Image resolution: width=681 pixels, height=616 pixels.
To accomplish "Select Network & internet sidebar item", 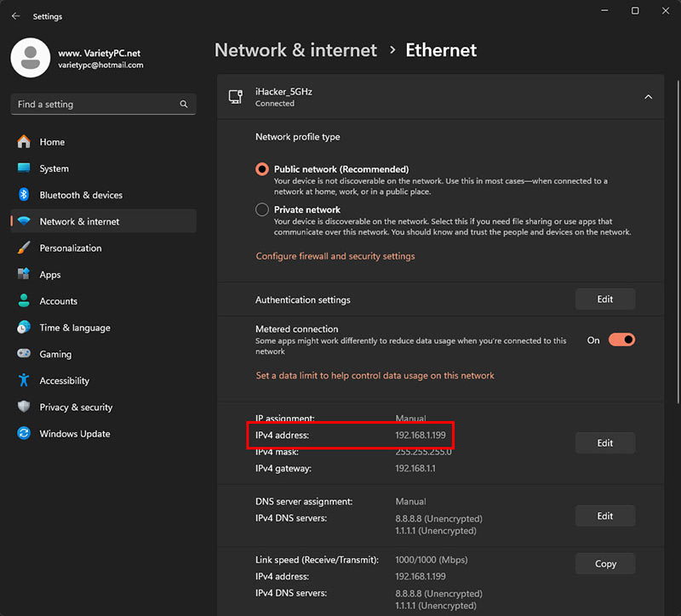I will click(x=103, y=221).
